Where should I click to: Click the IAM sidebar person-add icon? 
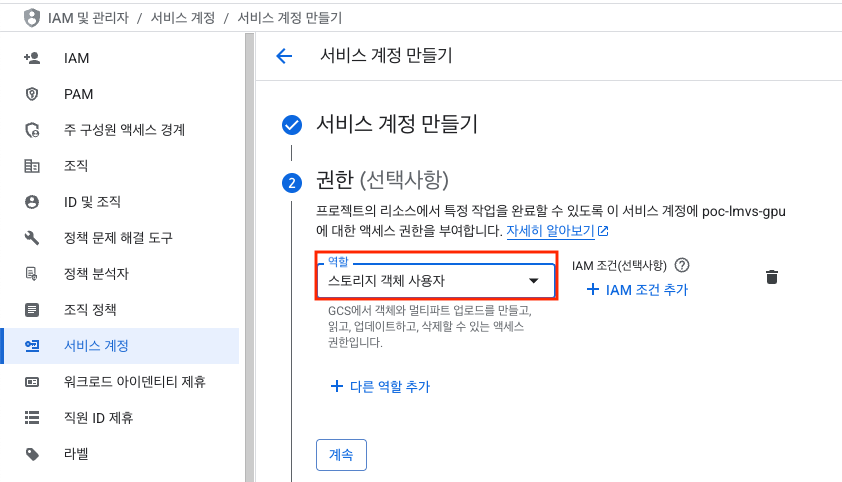pyautogui.click(x=32, y=58)
